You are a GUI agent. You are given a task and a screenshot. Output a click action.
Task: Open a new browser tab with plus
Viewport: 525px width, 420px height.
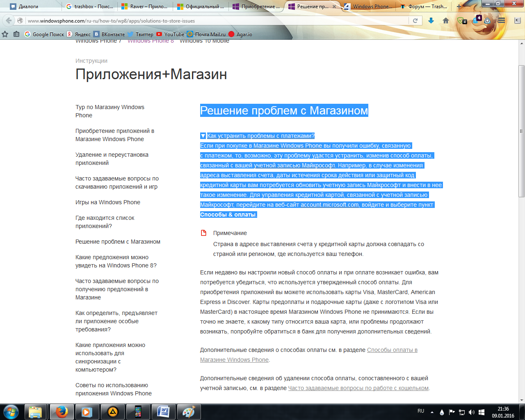pos(459,6)
